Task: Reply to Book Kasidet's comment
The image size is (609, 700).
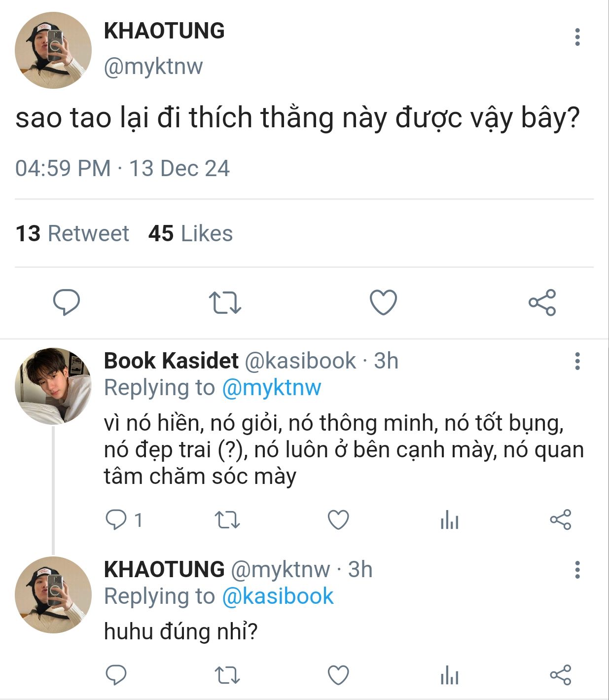Action: [x=116, y=520]
